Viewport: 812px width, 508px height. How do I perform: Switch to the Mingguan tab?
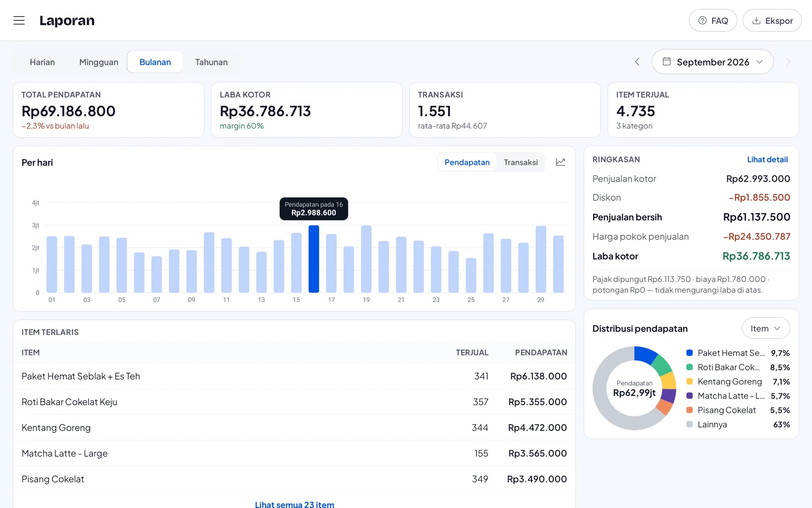click(x=99, y=62)
